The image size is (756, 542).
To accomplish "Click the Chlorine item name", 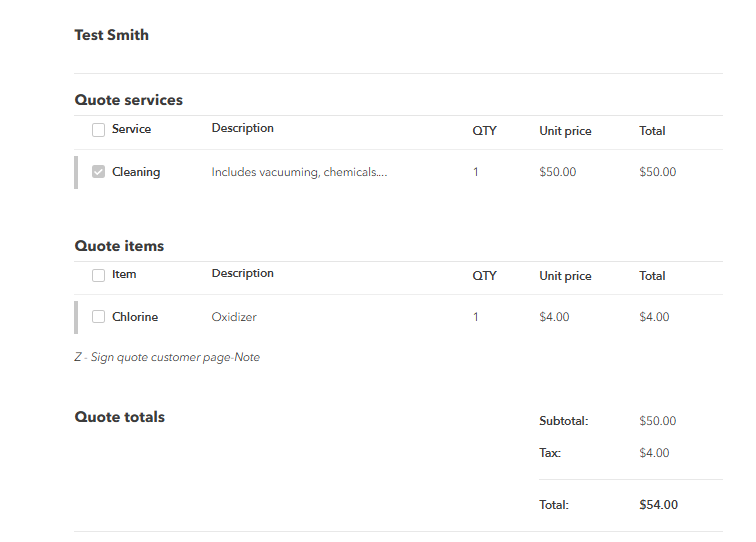I will pos(135,317).
